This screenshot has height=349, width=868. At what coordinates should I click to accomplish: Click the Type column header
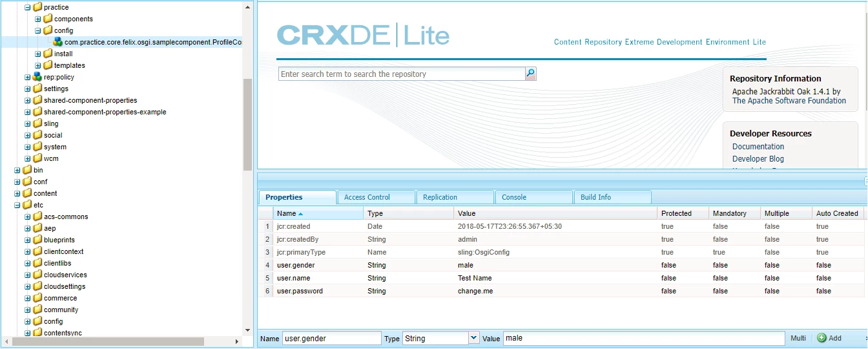tap(409, 213)
